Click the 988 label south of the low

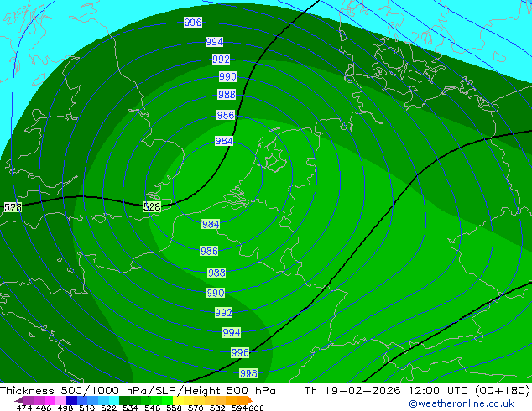point(216,273)
